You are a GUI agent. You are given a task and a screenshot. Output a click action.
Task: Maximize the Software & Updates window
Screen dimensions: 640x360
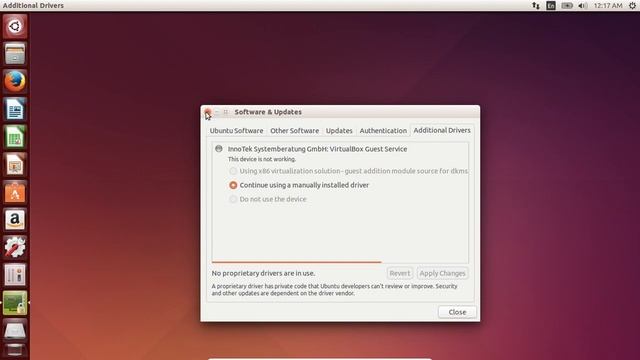(x=226, y=112)
